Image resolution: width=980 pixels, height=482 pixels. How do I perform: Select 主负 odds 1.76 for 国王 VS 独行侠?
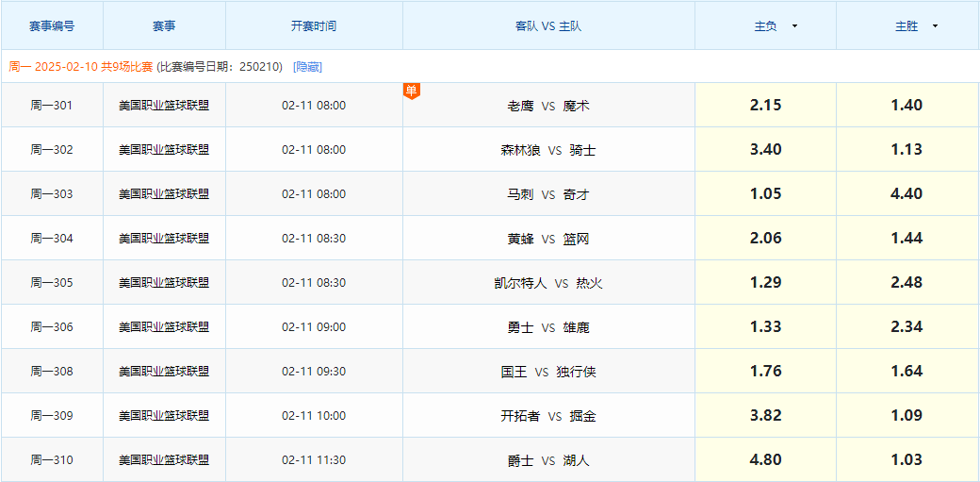coord(765,372)
